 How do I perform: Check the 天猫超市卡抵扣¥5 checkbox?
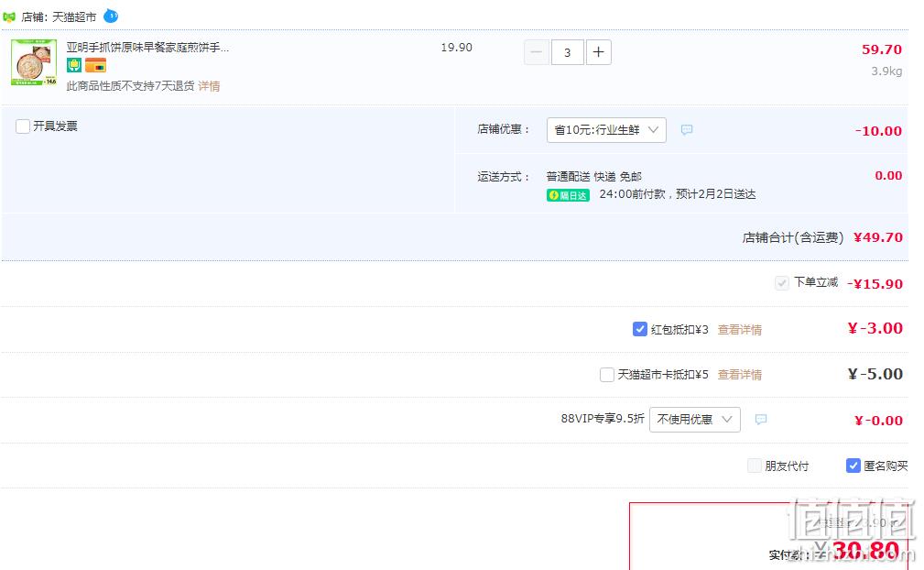607,374
